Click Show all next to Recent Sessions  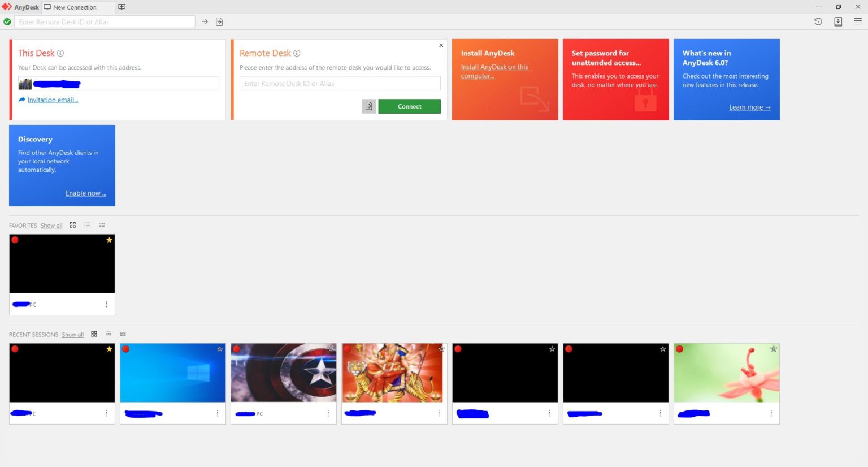coord(72,335)
